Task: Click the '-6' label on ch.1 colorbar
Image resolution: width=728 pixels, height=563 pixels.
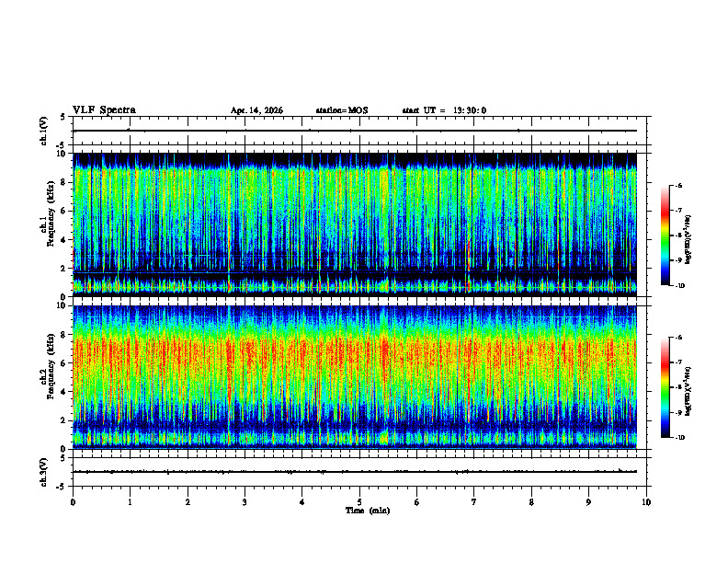Action: 678,185
